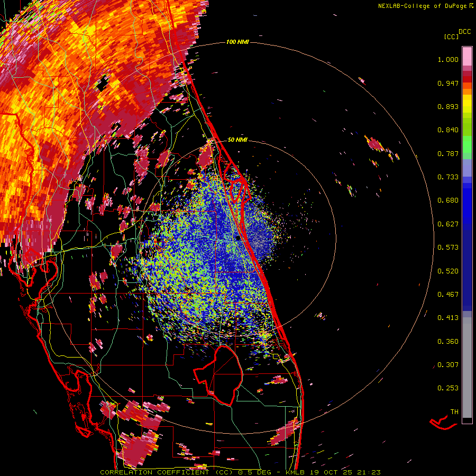Viewport: 476px width, 476px height.
Task: Click the 0.947 color scale value
Action: pos(448,83)
